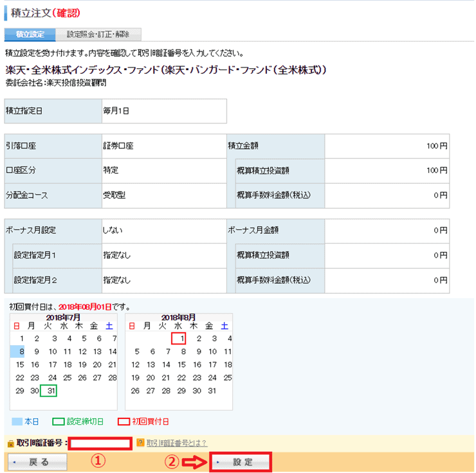The height and width of the screenshot is (473, 476).
Task: Click the 受取型 distribution course cell
Action: [164, 195]
